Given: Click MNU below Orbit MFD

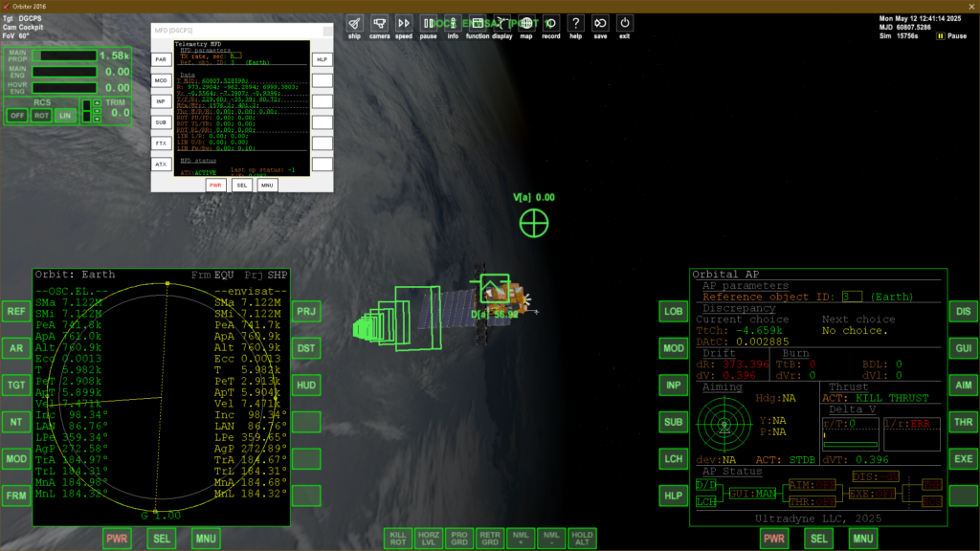Looking at the screenshot, I should click(206, 539).
